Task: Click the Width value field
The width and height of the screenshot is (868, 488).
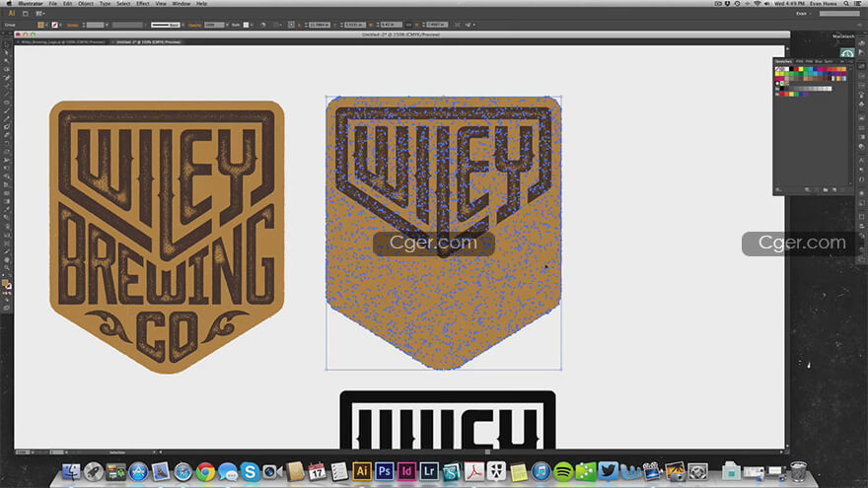Action: pos(391,25)
